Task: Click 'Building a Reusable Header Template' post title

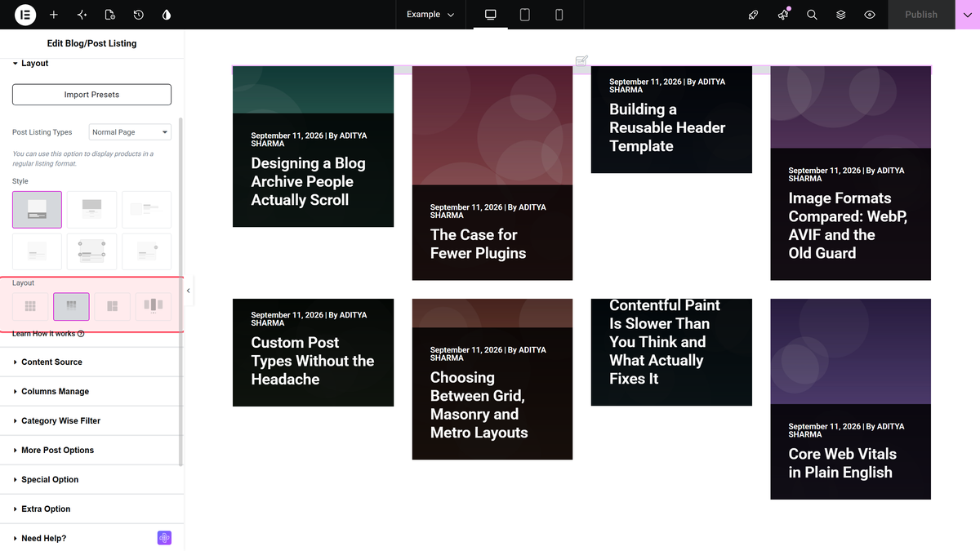Action: [x=667, y=127]
